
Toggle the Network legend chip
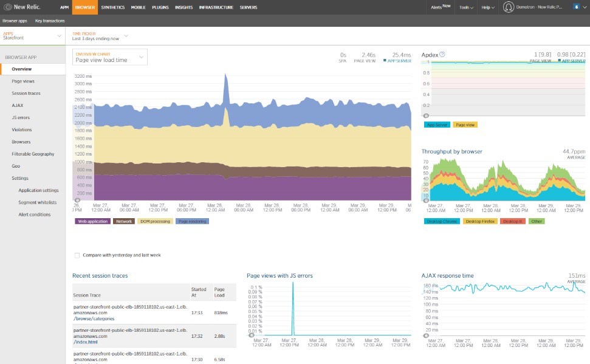tap(124, 221)
